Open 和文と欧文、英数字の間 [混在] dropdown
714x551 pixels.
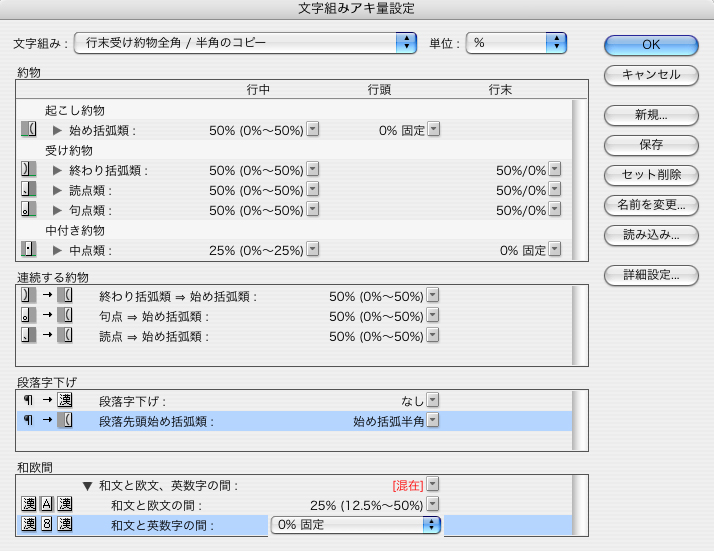(x=433, y=485)
